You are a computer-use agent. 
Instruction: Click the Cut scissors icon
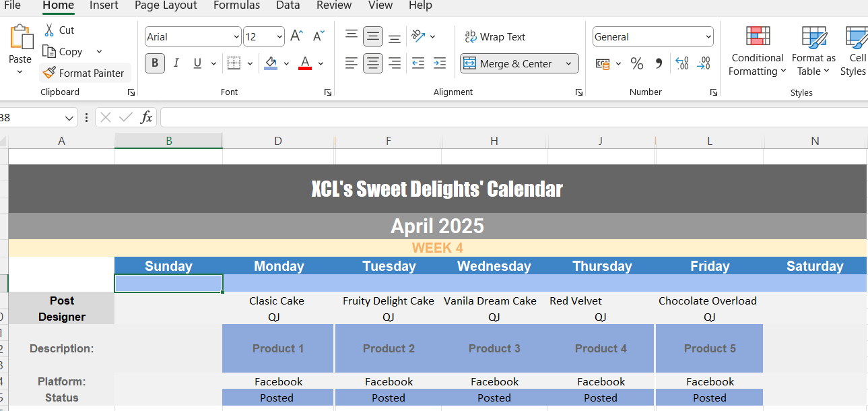(48, 30)
